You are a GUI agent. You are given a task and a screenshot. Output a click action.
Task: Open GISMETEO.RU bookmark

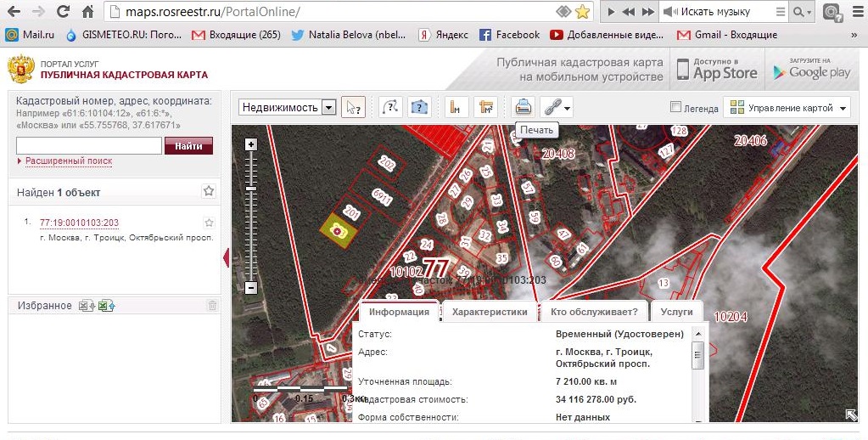click(x=123, y=35)
